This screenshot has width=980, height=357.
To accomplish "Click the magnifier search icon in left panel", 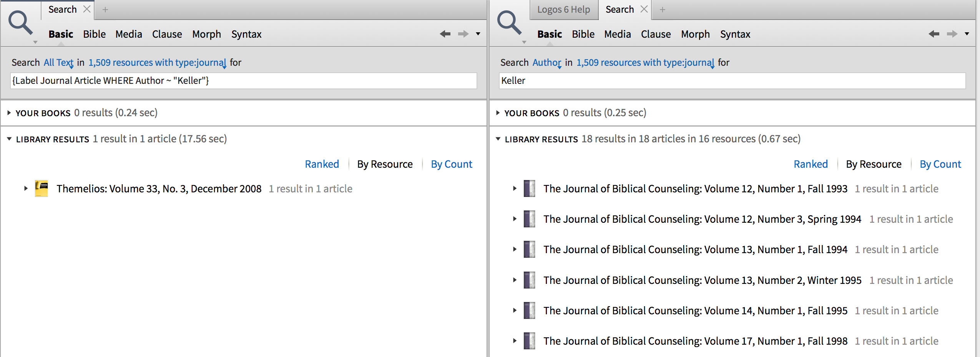I will point(21,23).
